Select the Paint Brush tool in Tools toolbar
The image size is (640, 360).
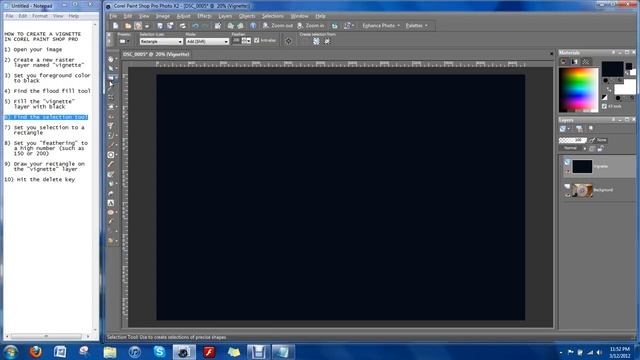pos(111,145)
